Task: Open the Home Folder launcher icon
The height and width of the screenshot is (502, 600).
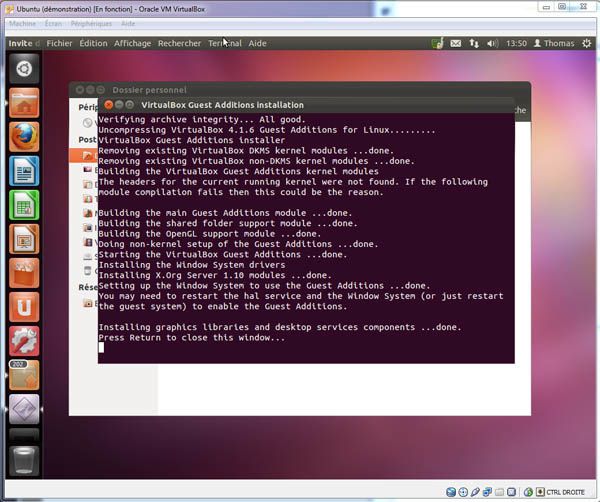Action: pyautogui.click(x=24, y=103)
